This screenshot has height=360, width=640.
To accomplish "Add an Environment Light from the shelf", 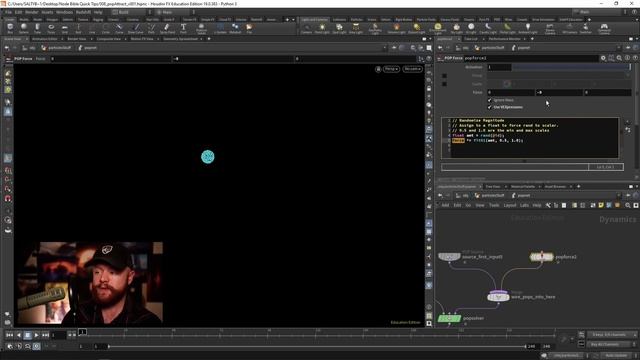I will [x=438, y=28].
